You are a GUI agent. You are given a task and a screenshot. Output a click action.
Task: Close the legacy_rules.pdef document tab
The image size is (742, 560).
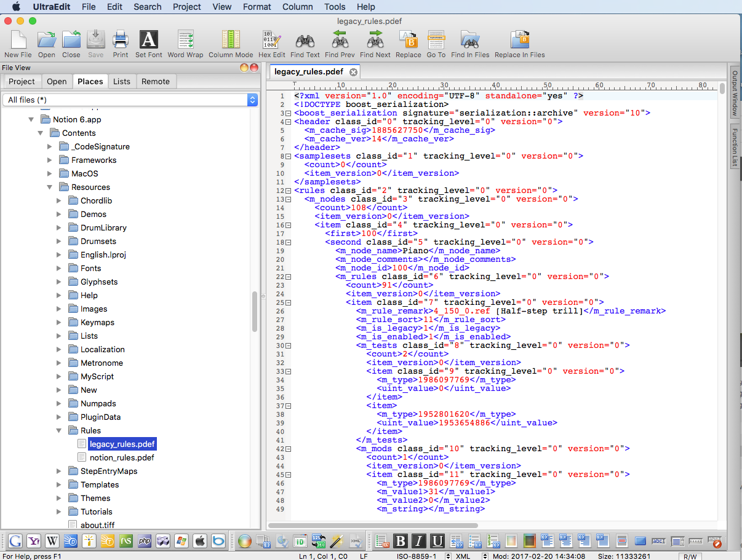point(353,72)
